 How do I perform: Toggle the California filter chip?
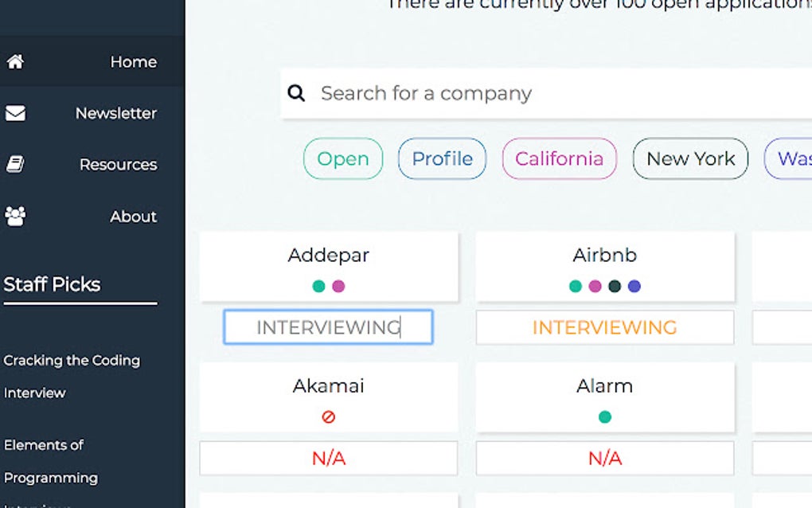559,158
